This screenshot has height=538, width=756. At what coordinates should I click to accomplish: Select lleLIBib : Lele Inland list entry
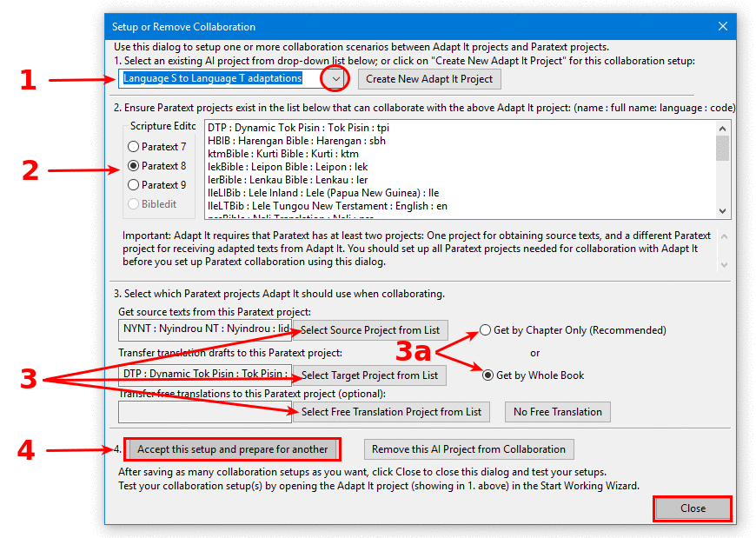pos(323,193)
